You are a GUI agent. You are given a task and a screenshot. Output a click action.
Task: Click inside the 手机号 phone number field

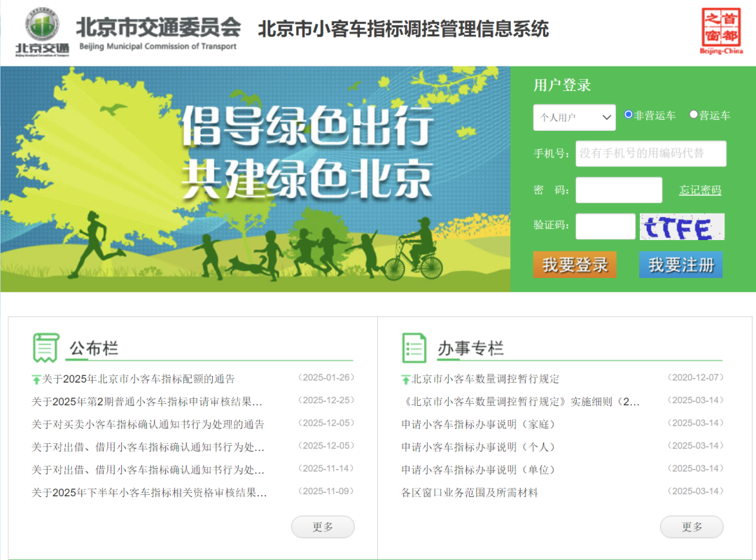point(650,153)
